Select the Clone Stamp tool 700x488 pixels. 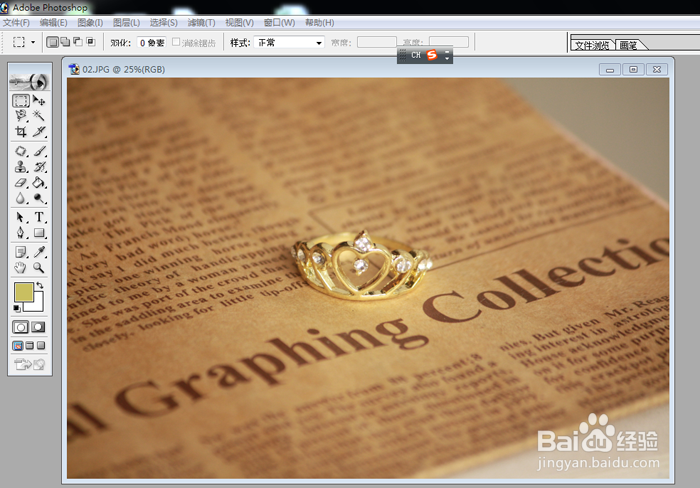(x=21, y=167)
